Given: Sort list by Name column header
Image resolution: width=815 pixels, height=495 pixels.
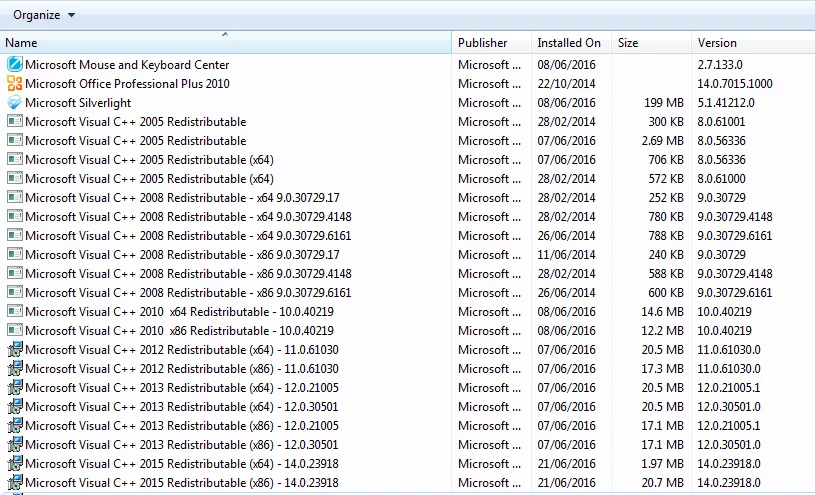Looking at the screenshot, I should click(x=226, y=43).
